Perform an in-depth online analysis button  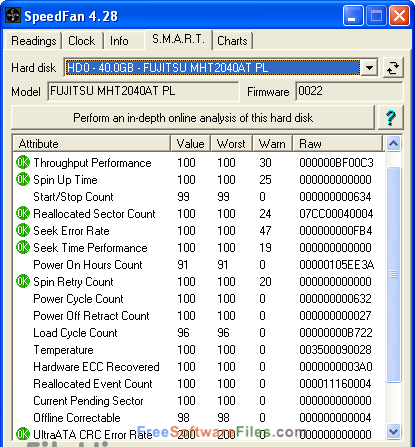click(x=193, y=117)
